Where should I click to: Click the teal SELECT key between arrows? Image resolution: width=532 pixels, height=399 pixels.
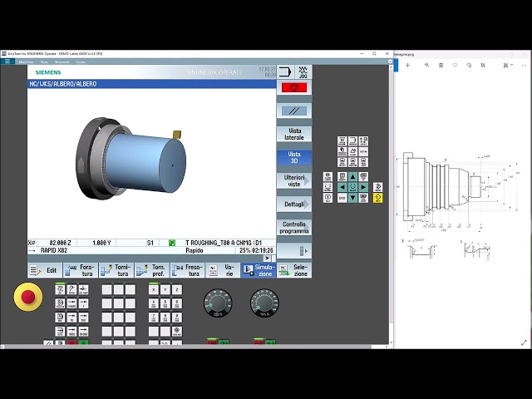click(x=352, y=187)
